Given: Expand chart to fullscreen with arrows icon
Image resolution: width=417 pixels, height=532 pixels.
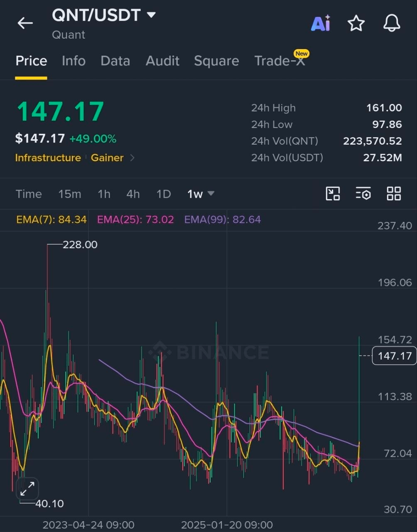Looking at the screenshot, I should (x=27, y=488).
